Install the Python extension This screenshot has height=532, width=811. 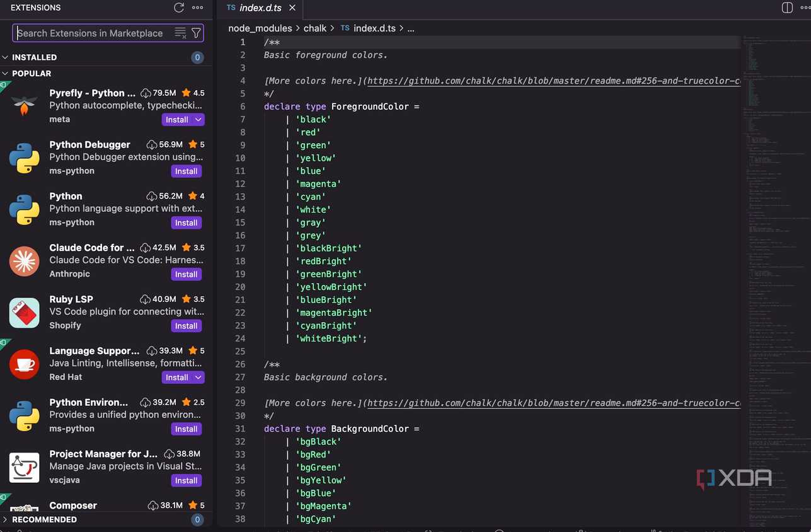tap(187, 223)
